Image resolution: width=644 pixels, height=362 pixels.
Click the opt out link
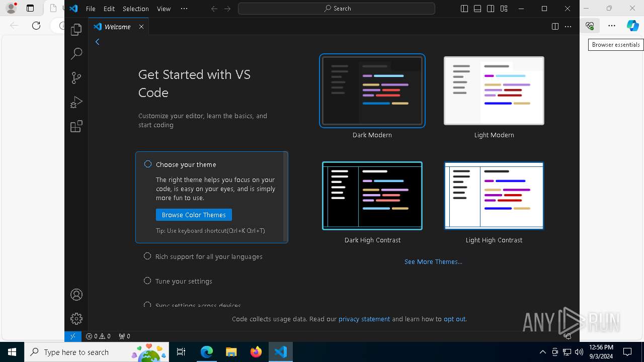pos(455,319)
